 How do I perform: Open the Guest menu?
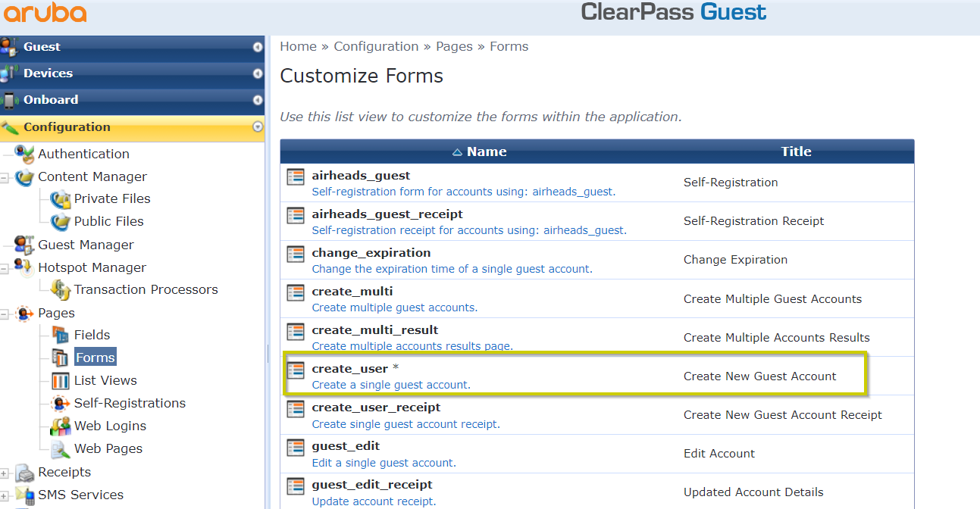point(132,47)
